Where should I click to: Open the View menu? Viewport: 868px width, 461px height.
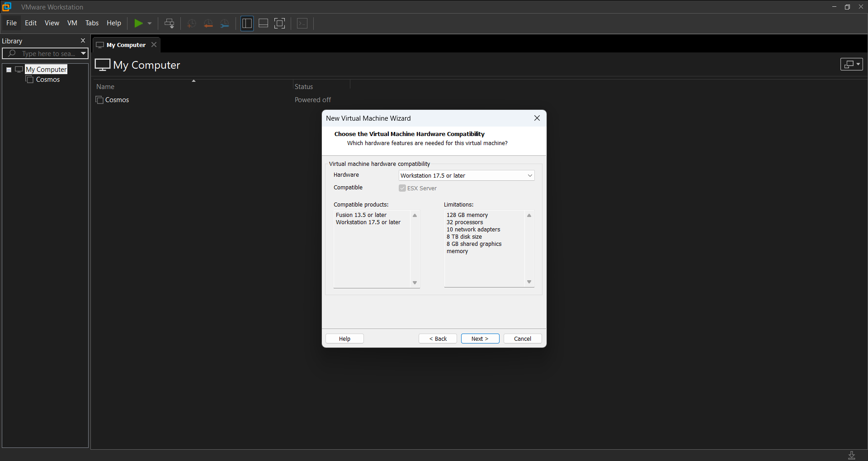click(x=52, y=23)
